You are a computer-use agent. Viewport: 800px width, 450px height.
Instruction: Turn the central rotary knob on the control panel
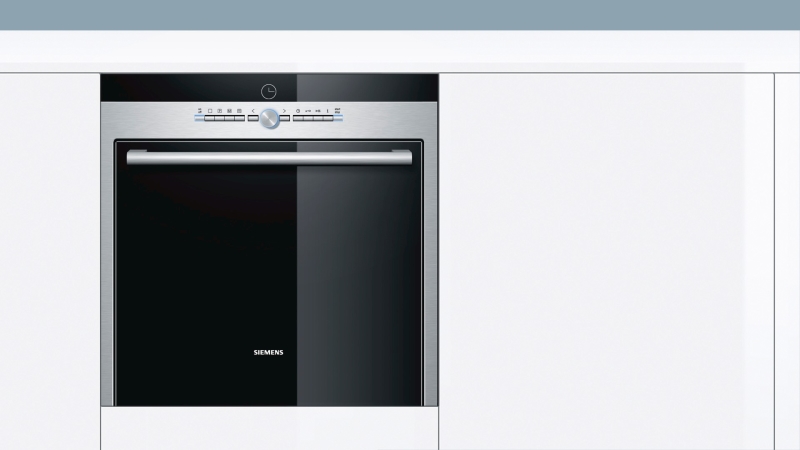click(x=269, y=118)
